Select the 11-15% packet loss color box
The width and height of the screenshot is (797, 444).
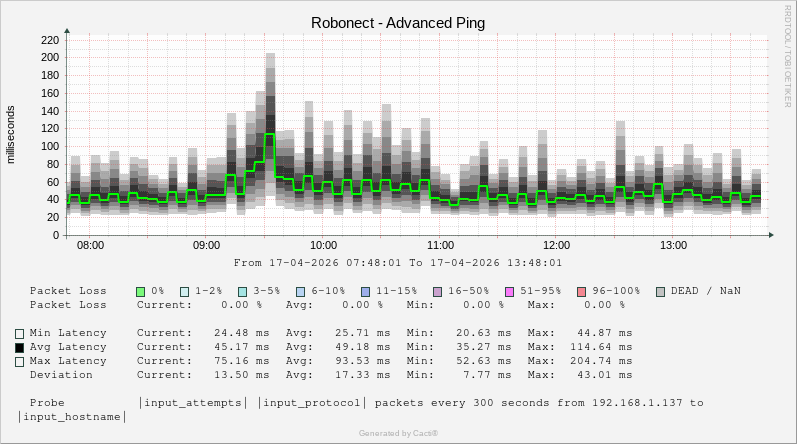(365, 291)
